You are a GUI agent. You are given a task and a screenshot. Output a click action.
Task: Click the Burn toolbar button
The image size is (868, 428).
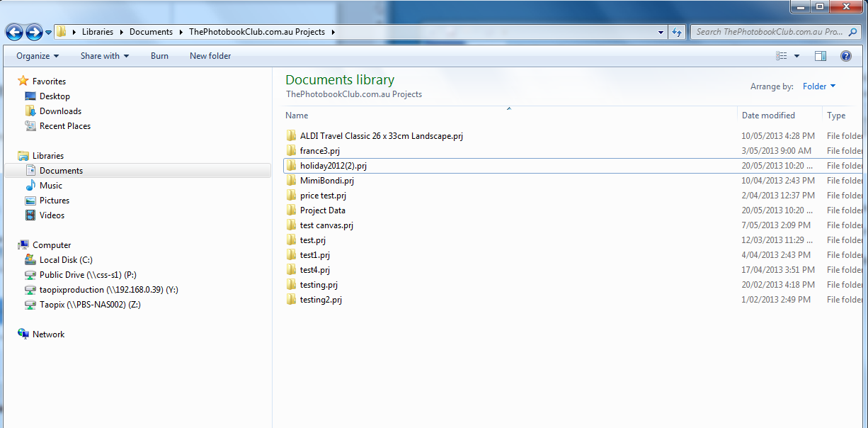(159, 56)
